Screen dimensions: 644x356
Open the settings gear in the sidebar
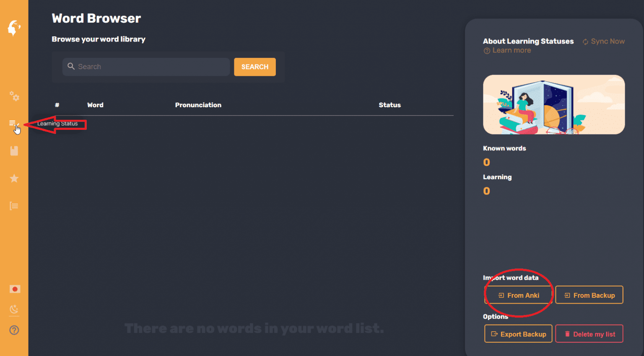tap(14, 96)
